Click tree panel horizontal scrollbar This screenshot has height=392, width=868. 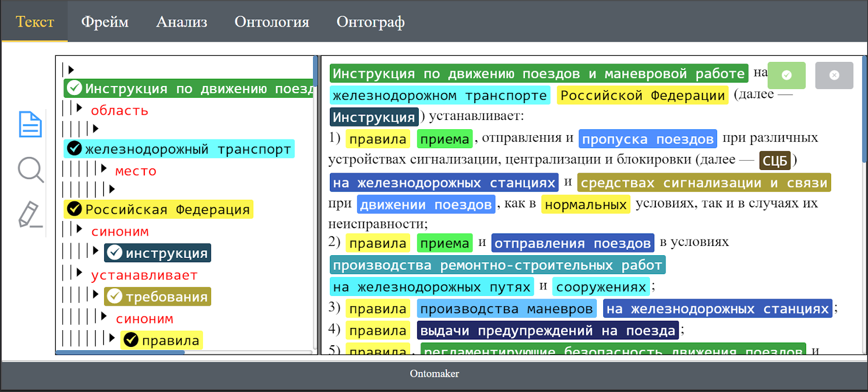[120, 352]
